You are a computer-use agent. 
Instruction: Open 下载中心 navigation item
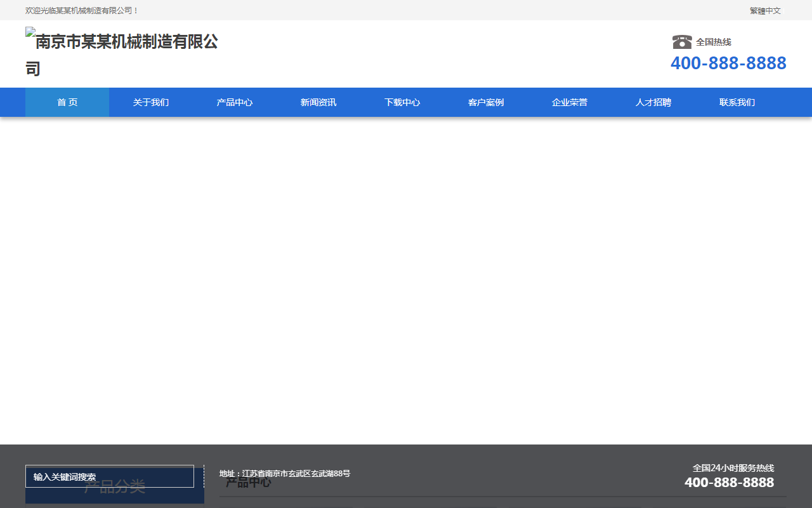coord(402,102)
